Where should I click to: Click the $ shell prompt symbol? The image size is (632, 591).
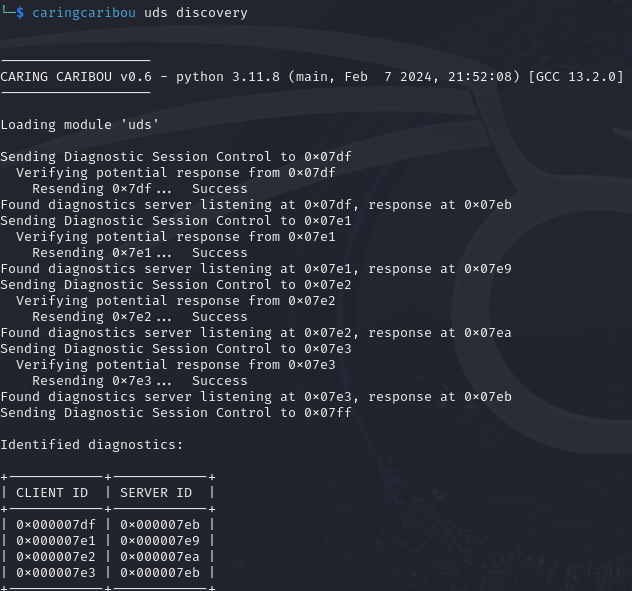[x=20, y=13]
